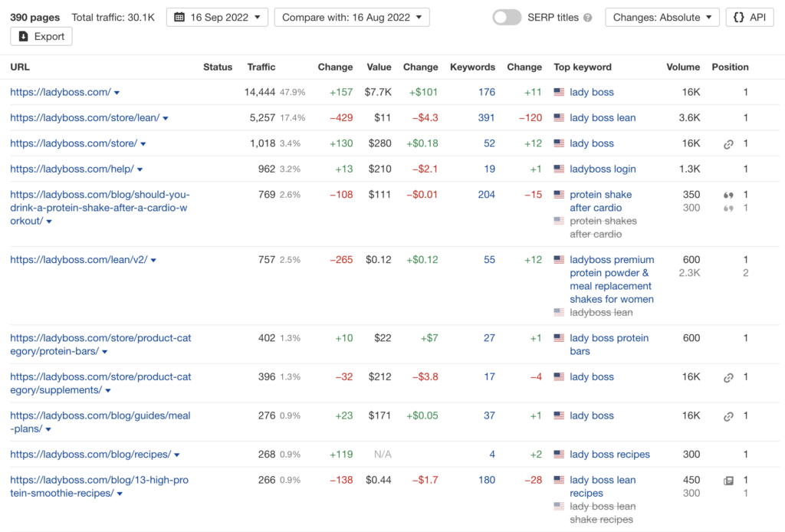
Task: Expand the caret next to ladyboss.com/blog/recipes/
Action: 177,455
